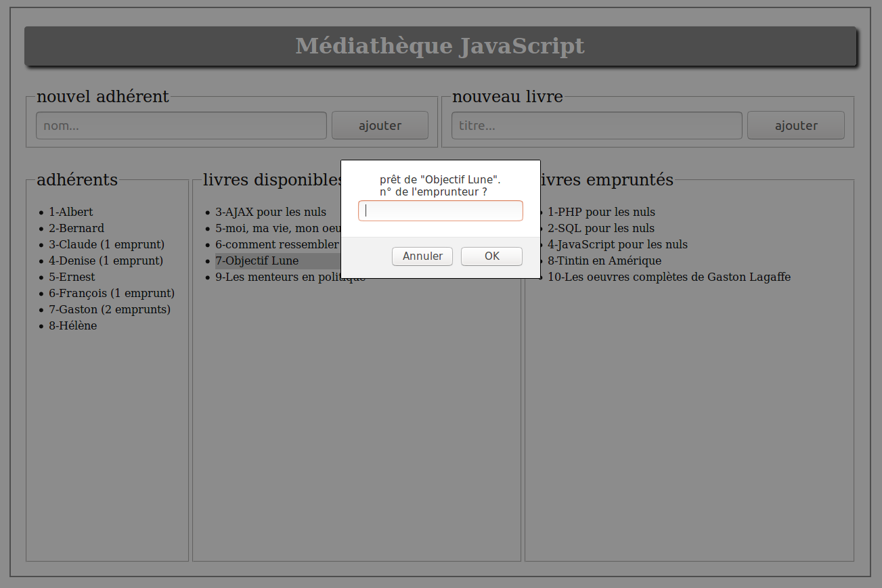Screen dimensions: 882x588
Task: Select available book 3-AJAX pour les nuls
Action: pos(271,212)
